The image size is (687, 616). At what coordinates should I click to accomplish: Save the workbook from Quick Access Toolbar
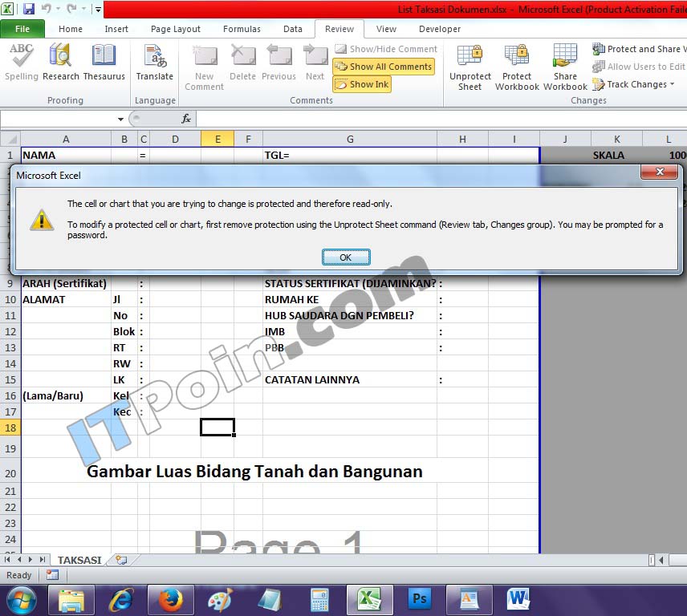[x=28, y=8]
